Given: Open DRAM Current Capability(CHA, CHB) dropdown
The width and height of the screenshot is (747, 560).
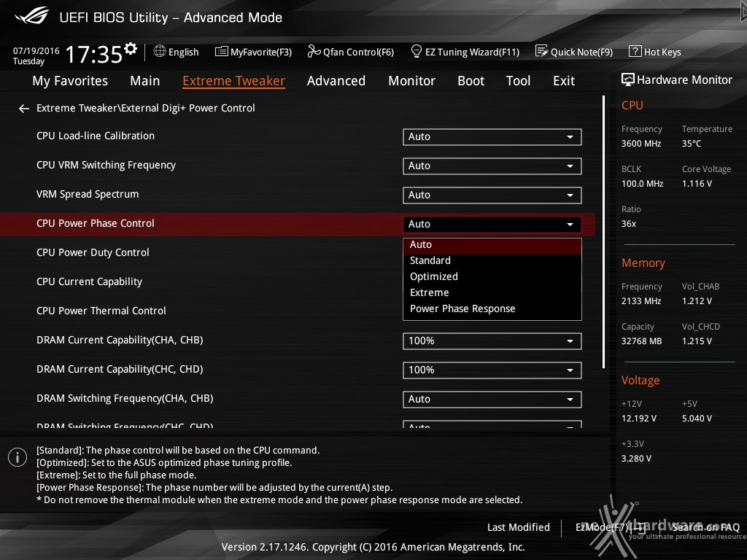Looking at the screenshot, I should pyautogui.click(x=492, y=341).
